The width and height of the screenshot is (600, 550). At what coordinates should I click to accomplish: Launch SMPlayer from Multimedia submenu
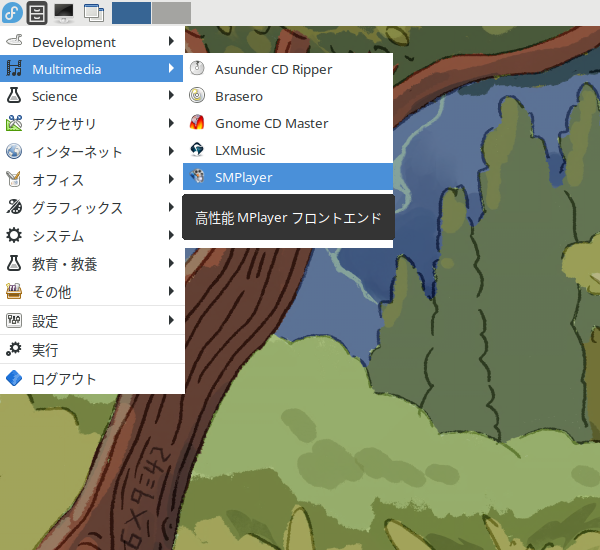click(288, 177)
